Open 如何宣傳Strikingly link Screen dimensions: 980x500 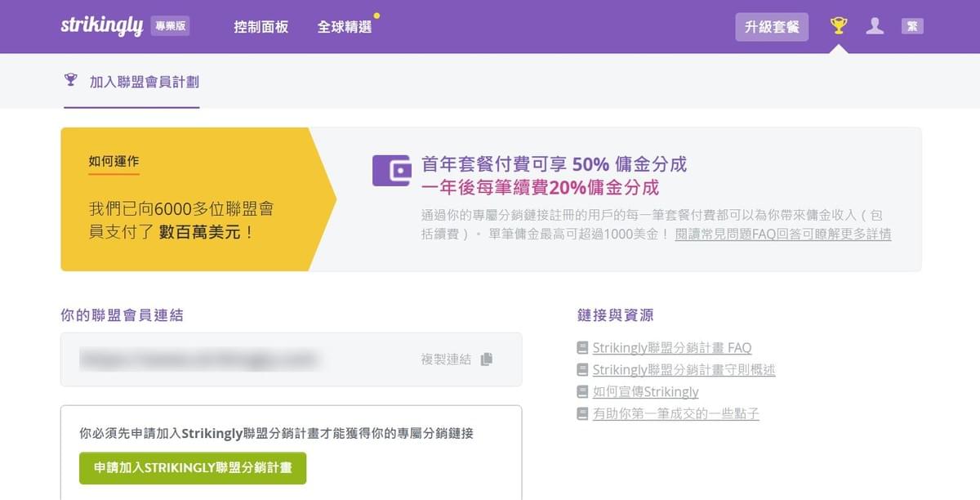click(646, 392)
